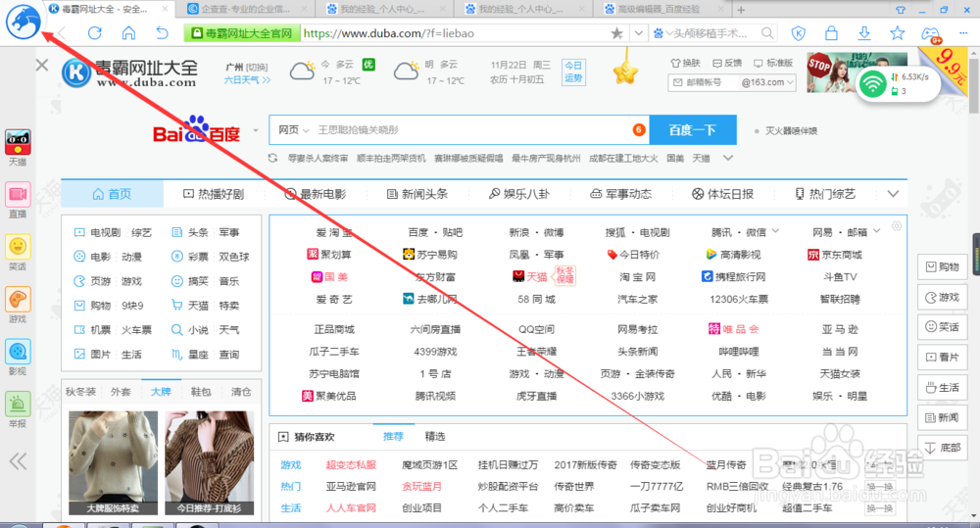Screen dimensions: 980x528
Task: Open 网页 search type dropdown
Action: [294, 130]
